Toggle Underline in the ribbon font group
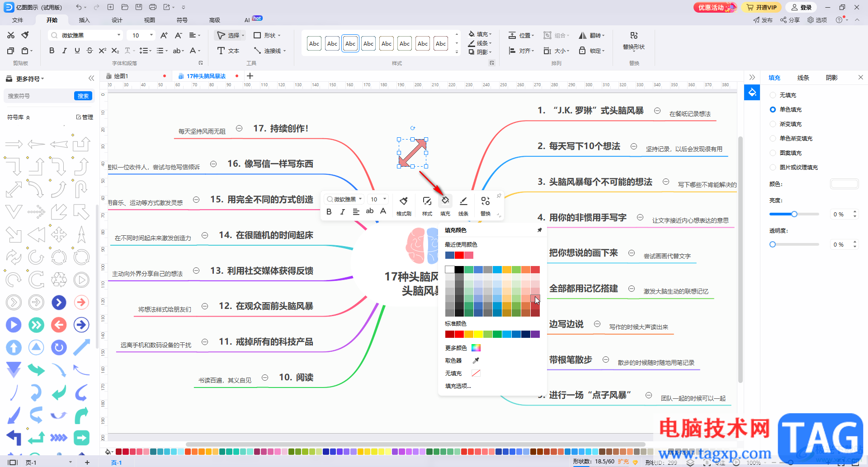The height and width of the screenshot is (467, 868). (77, 51)
